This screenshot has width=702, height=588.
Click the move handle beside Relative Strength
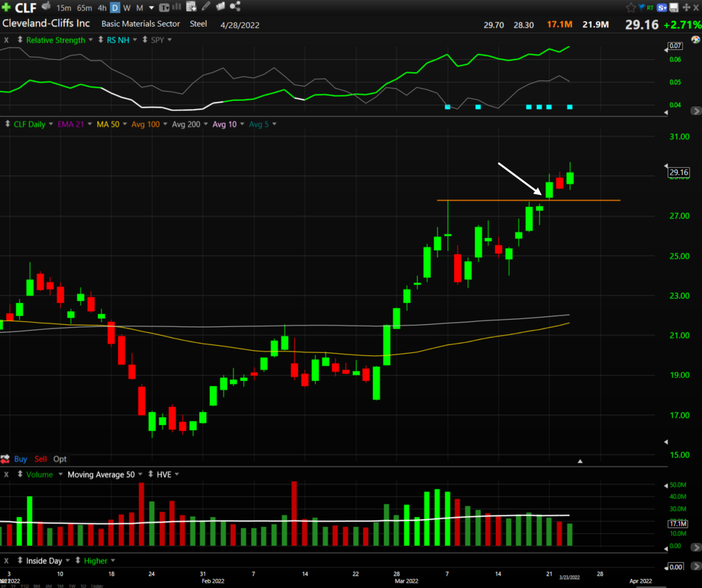click(20, 40)
